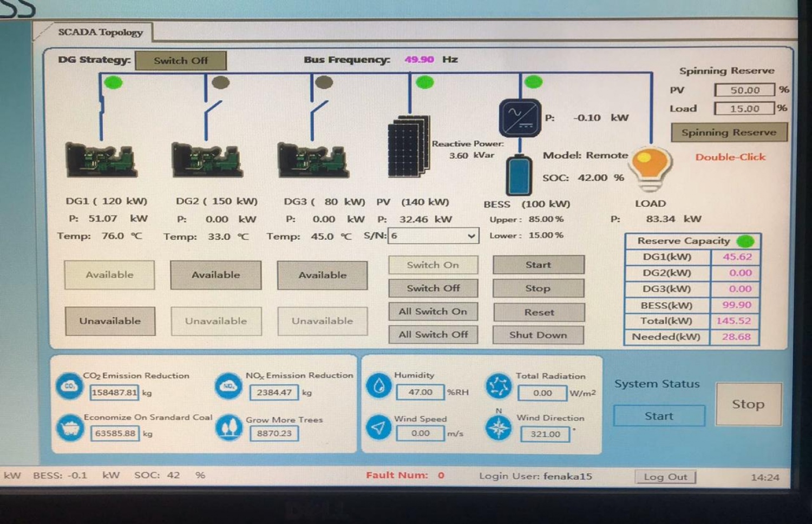Open DG Strategy Switch Off selector
Viewport: 812px width, 524px height.
(x=180, y=61)
